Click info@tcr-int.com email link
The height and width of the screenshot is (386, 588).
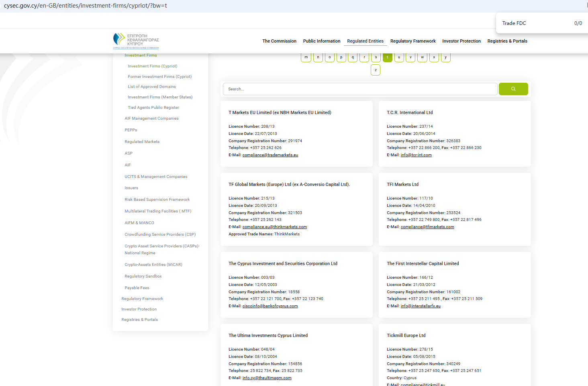[x=416, y=155]
